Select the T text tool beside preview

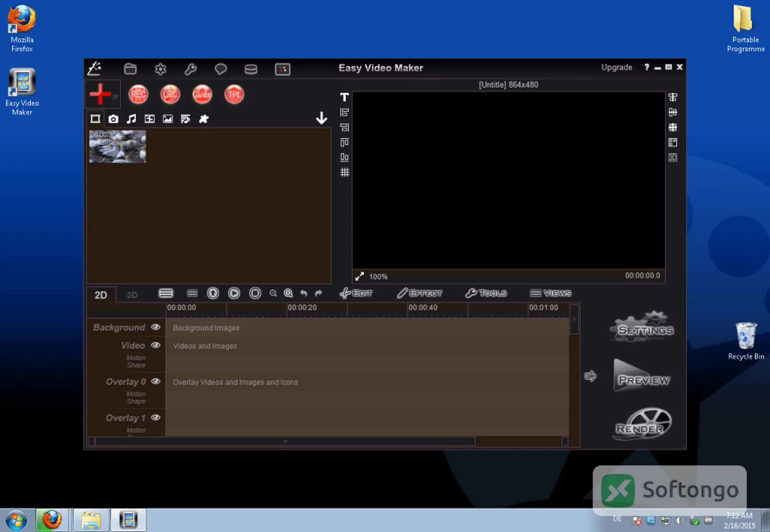click(344, 97)
